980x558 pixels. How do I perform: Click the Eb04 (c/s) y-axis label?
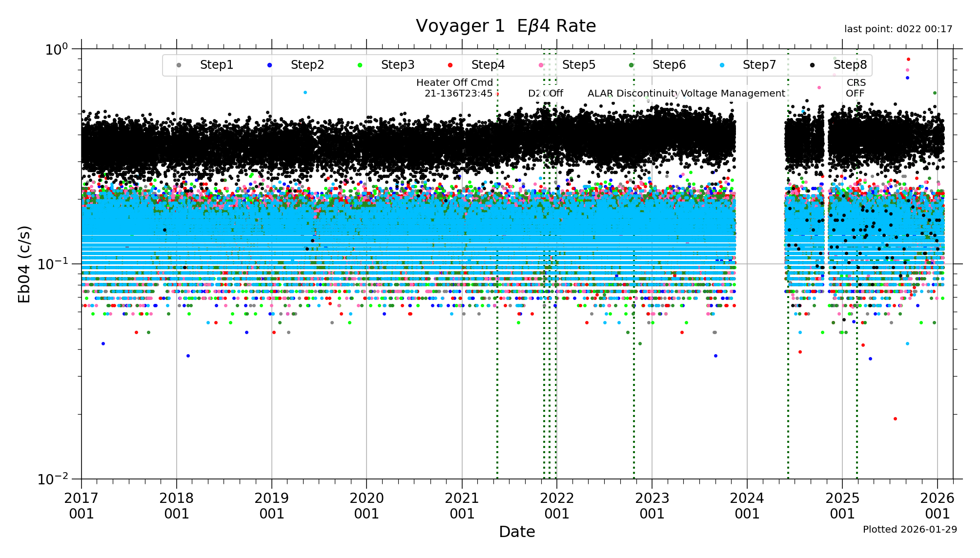point(24,264)
